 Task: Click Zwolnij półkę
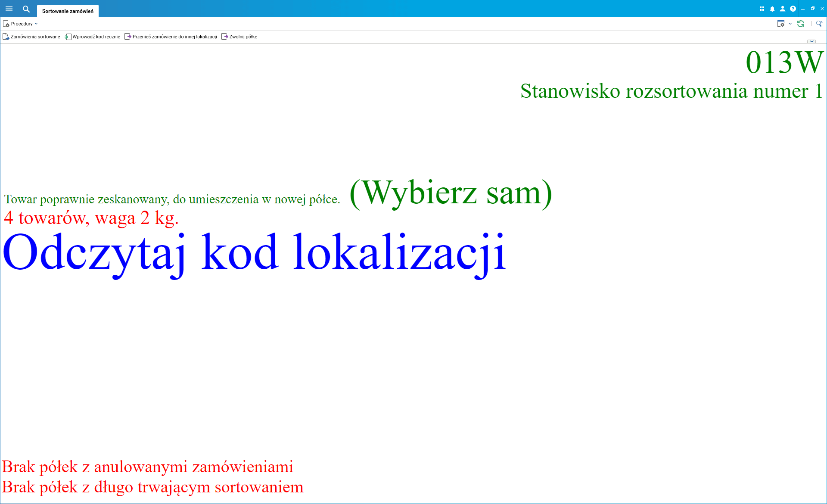pos(239,37)
